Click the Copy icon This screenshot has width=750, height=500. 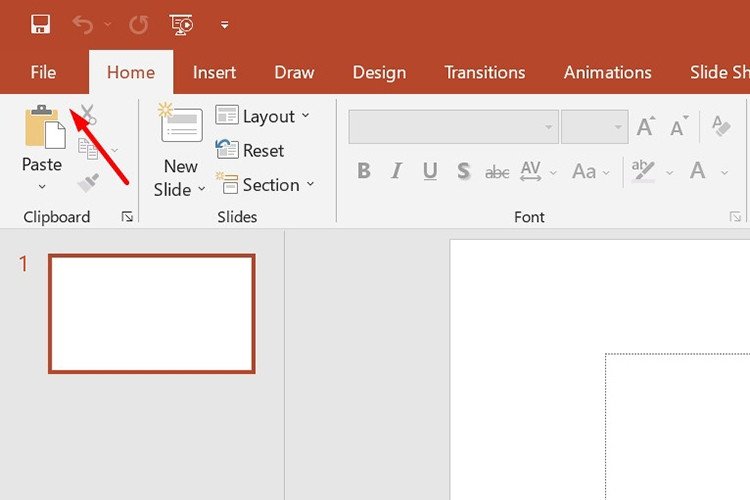(x=88, y=149)
